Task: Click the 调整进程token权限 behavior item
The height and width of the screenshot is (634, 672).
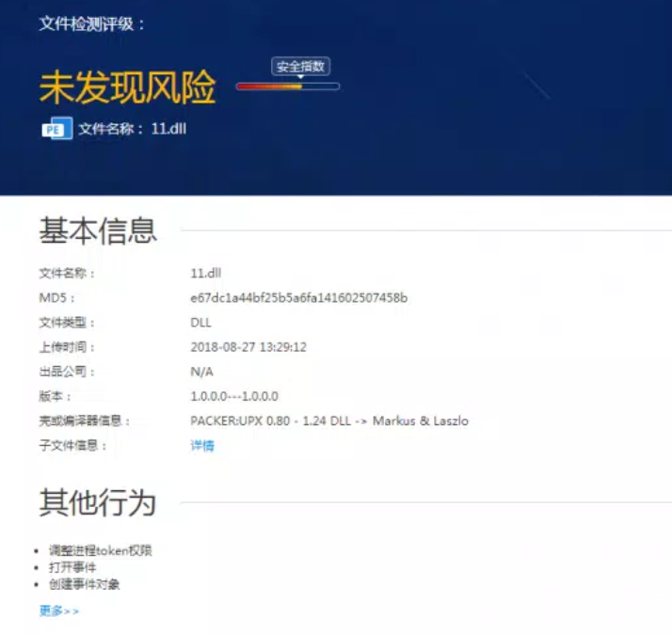Action: [x=101, y=550]
